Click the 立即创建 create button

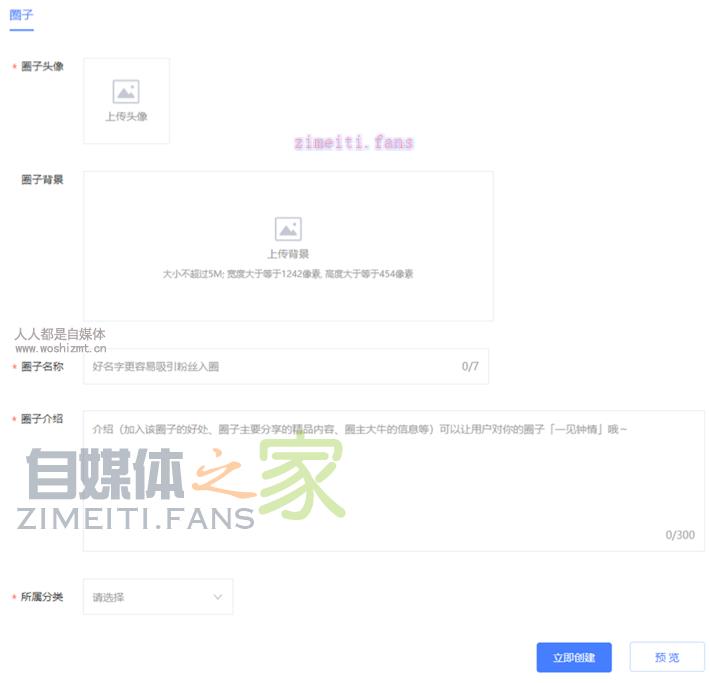pos(574,657)
